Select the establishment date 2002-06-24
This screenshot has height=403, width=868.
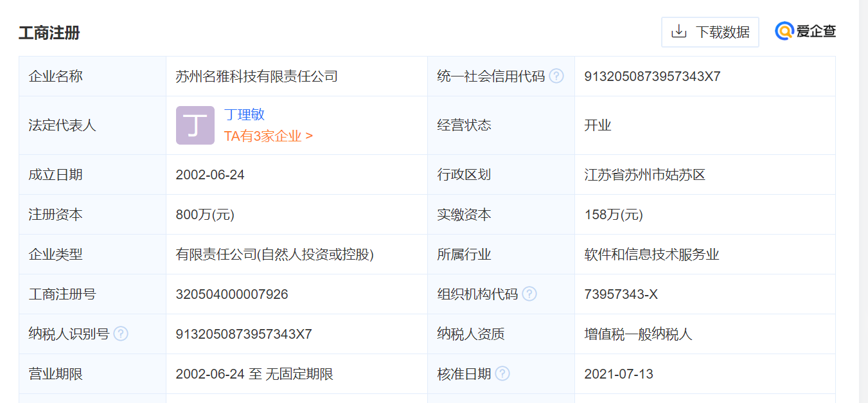[x=210, y=175]
